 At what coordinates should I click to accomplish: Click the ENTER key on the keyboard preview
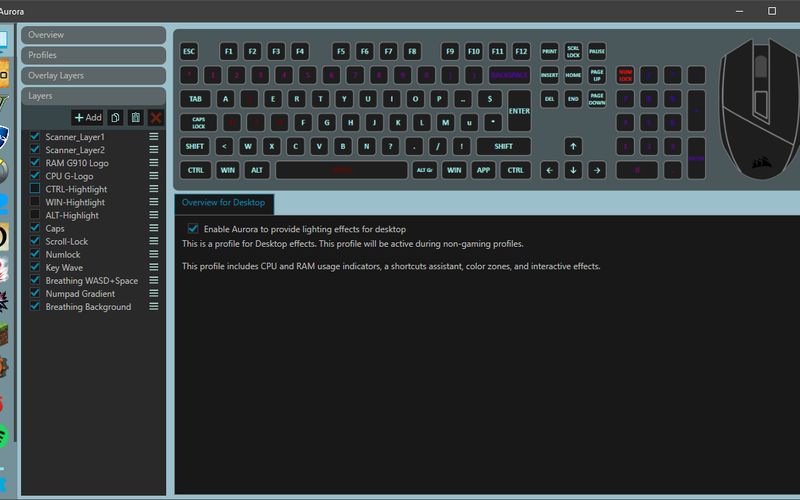519,111
